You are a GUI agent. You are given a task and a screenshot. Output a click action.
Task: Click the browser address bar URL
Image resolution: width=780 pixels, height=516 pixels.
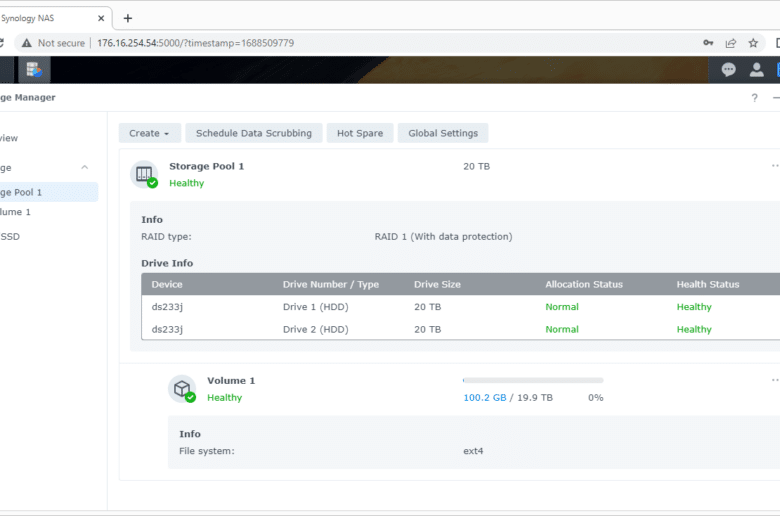(195, 43)
